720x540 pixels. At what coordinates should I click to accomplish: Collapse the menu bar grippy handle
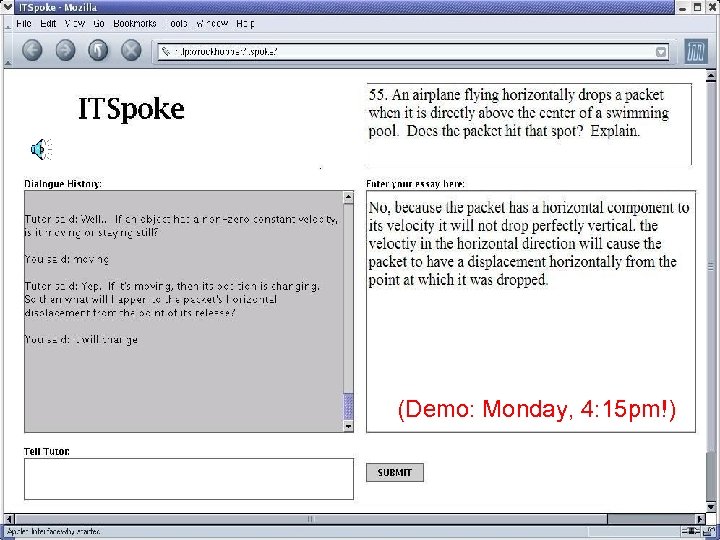coord(7,24)
